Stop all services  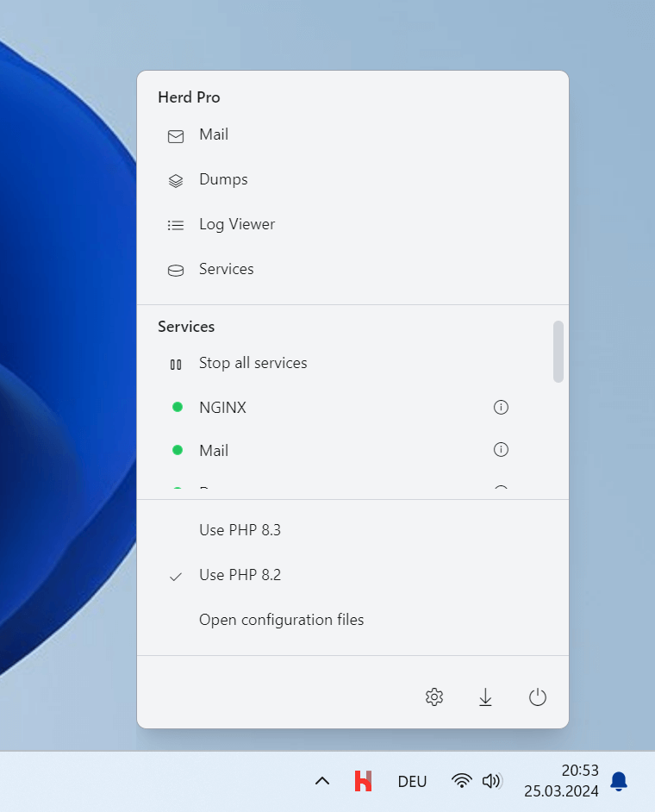[253, 364]
